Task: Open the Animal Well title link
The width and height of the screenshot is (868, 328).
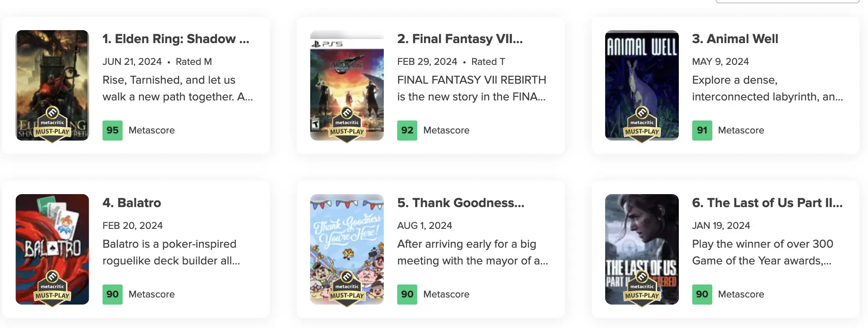Action: click(735, 39)
